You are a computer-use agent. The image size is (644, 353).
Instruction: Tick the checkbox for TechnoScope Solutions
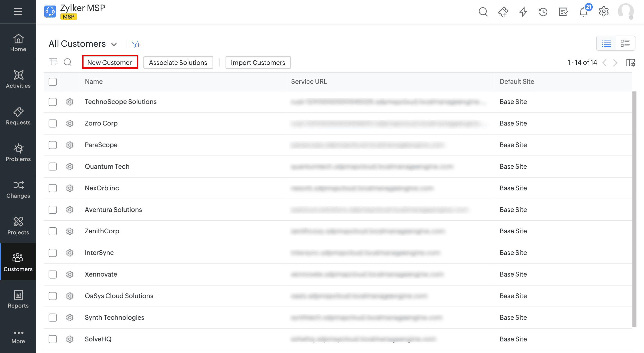[x=53, y=102]
